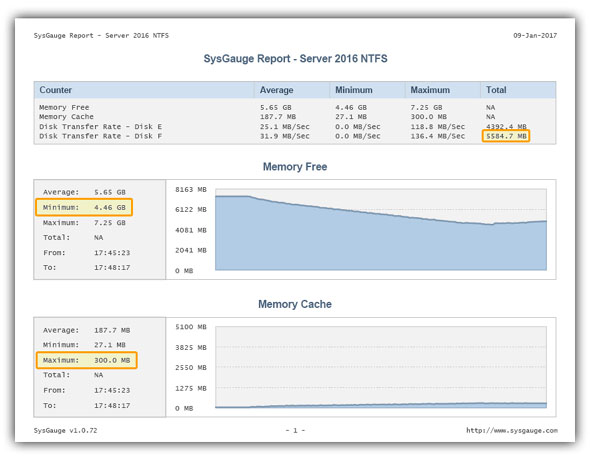The height and width of the screenshot is (460, 590).
Task: Click the Memory Cache chart heading
Action: 295,304
